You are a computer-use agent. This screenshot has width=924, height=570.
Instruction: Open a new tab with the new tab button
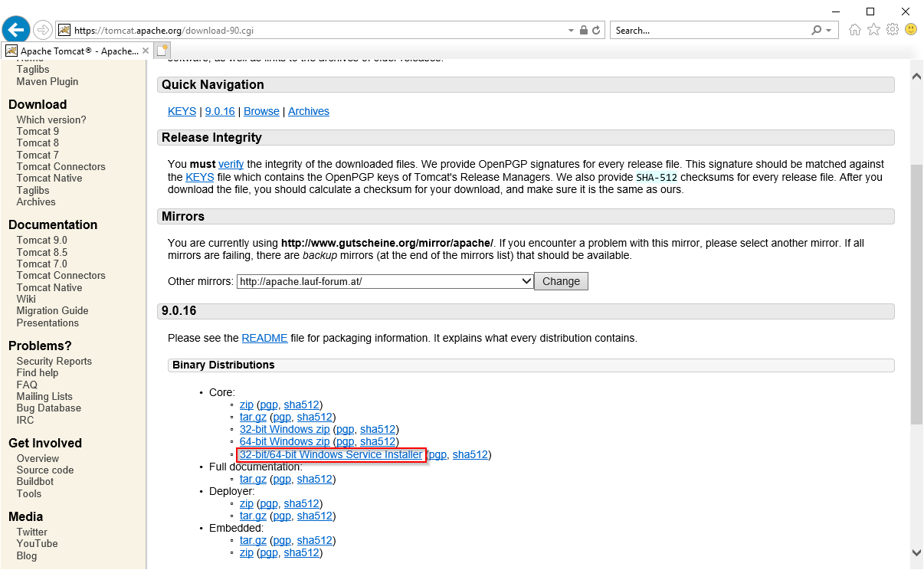coord(162,51)
